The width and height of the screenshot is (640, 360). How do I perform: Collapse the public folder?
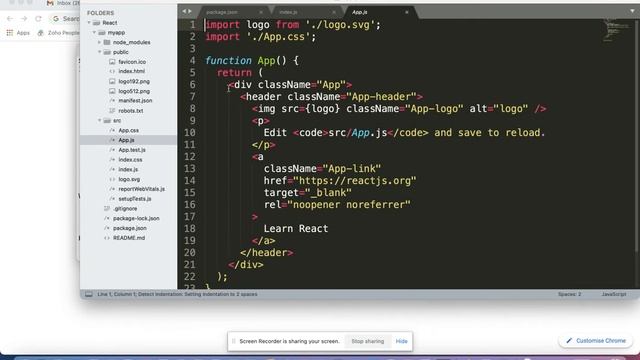coord(99,52)
